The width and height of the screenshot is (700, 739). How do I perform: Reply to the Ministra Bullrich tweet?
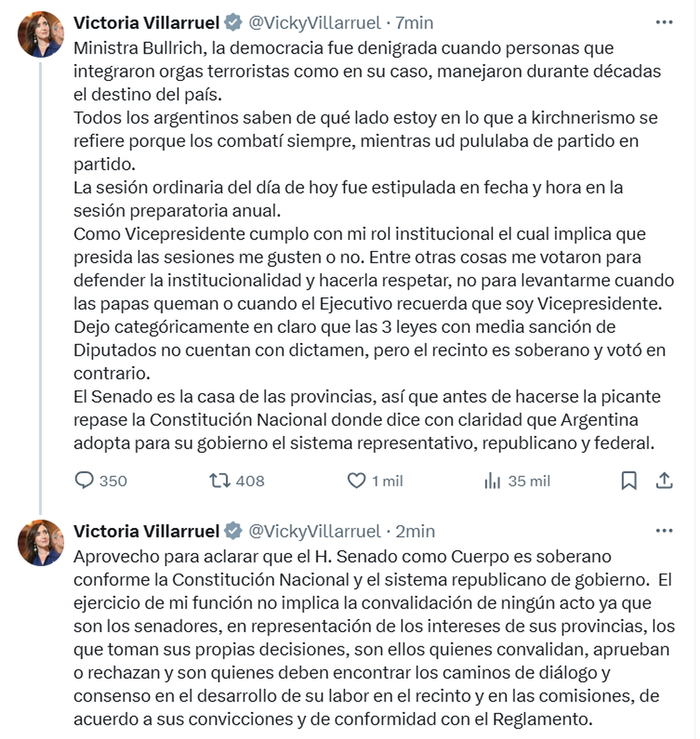click(85, 481)
